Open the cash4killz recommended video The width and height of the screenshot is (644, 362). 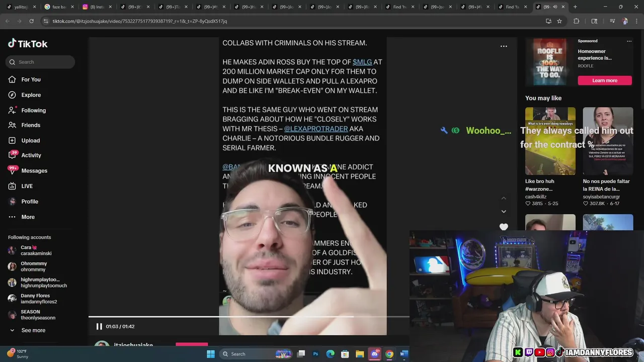pyautogui.click(x=550, y=141)
